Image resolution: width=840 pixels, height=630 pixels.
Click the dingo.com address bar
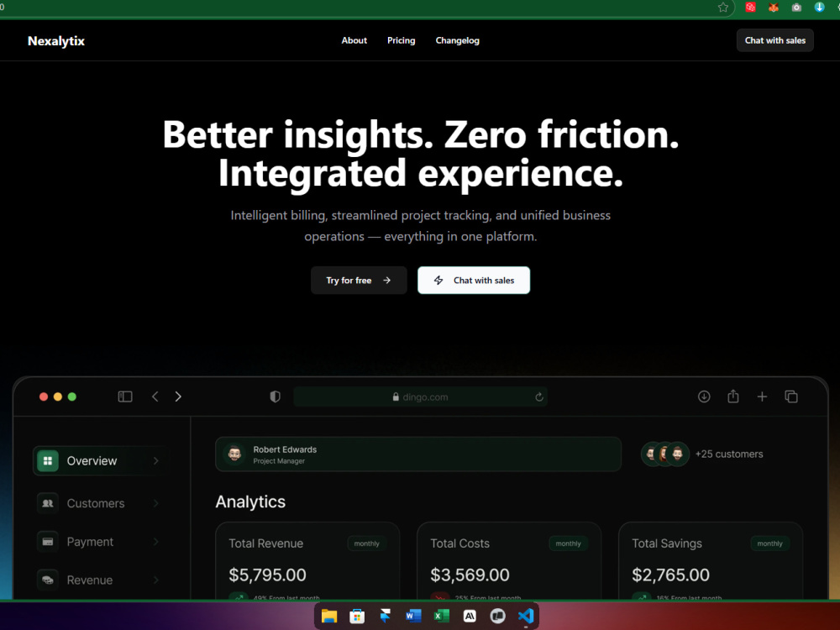[421, 397]
